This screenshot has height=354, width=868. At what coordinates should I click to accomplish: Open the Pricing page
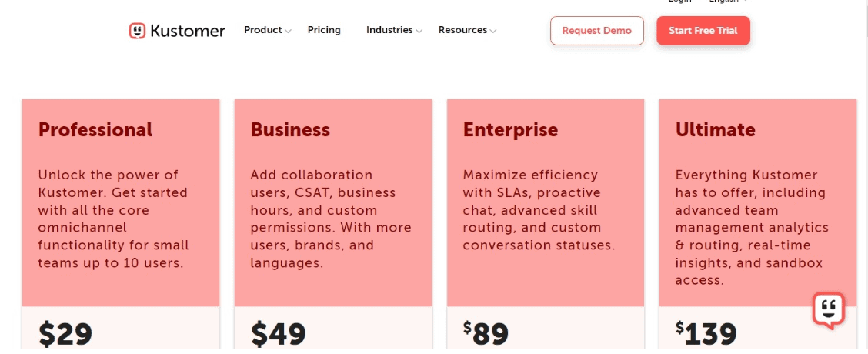click(x=324, y=30)
